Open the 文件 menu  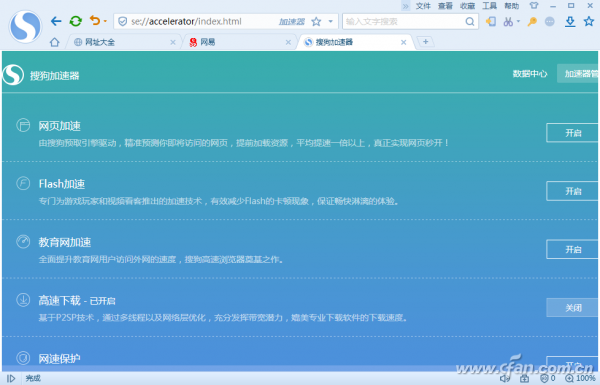click(x=423, y=6)
